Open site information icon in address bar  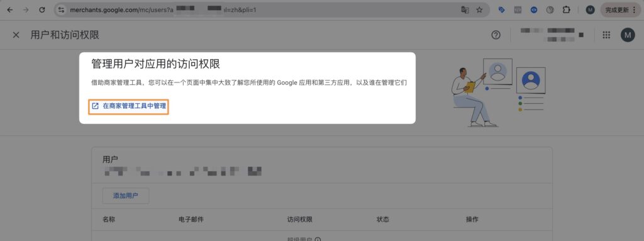point(61,10)
